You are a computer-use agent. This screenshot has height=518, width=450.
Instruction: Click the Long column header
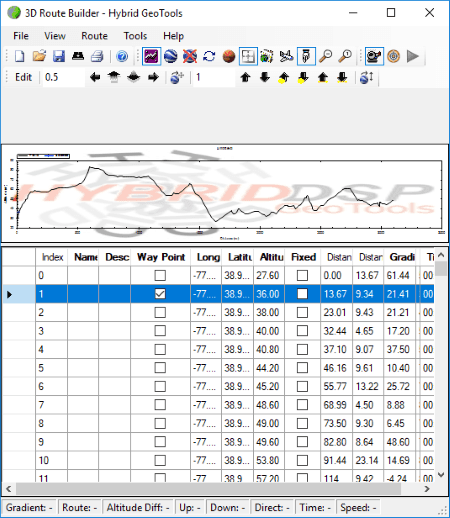206,257
